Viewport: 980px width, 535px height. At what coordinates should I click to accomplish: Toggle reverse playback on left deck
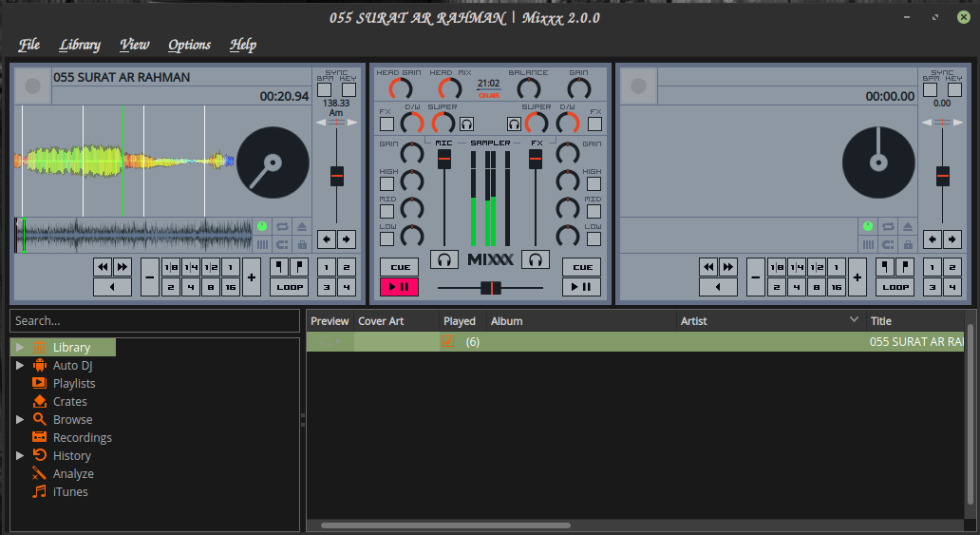pyautogui.click(x=112, y=287)
